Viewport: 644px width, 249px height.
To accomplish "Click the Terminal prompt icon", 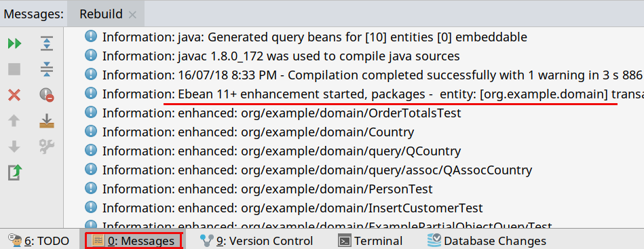I will (344, 240).
